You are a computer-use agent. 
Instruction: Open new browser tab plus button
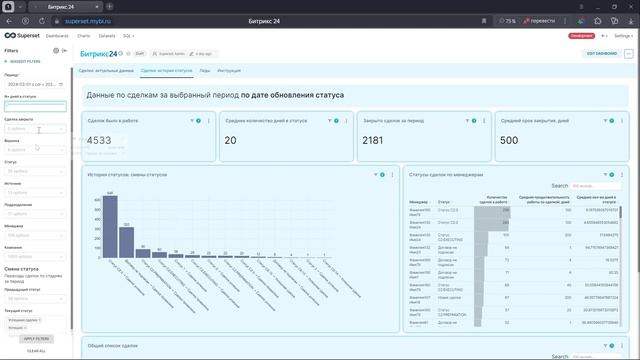(109, 7)
